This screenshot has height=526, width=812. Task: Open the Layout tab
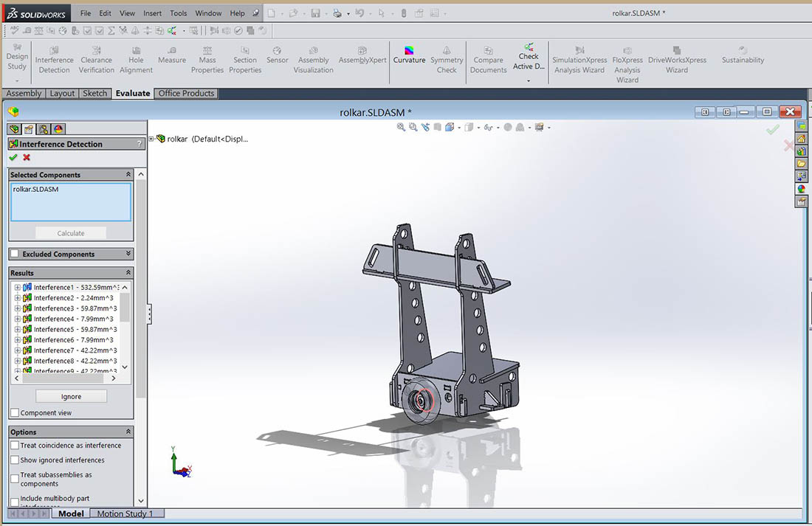(x=62, y=93)
